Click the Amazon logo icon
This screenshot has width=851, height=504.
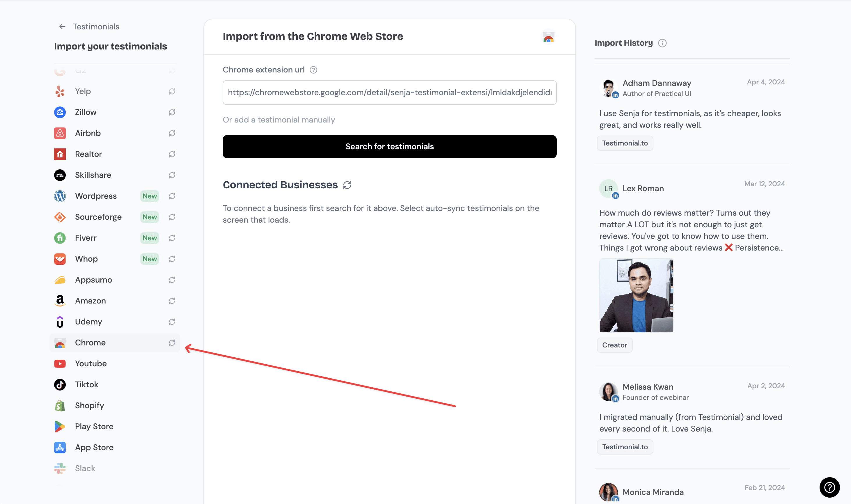point(60,301)
